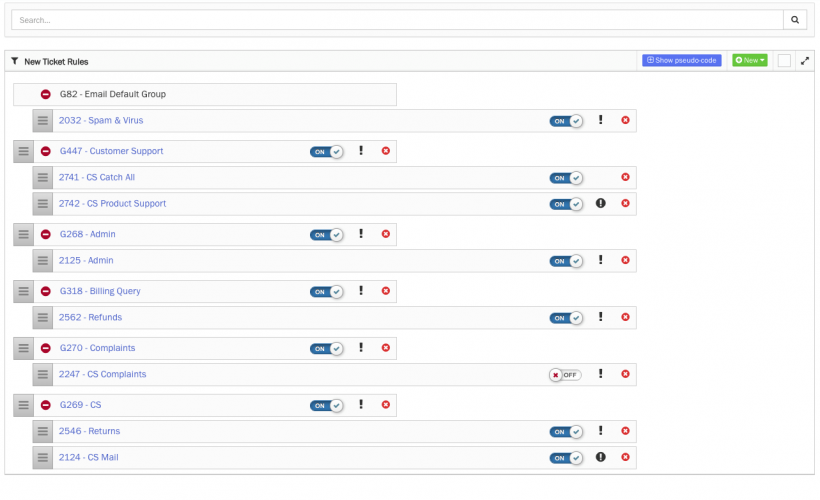The image size is (820, 500).
Task: Disable the G268 Admin group toggle
Action: [326, 235]
